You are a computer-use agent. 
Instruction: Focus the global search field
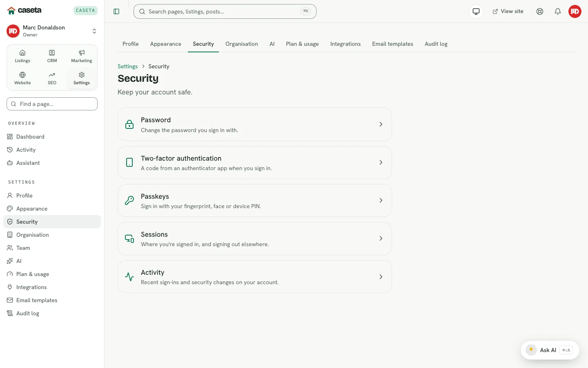click(225, 11)
